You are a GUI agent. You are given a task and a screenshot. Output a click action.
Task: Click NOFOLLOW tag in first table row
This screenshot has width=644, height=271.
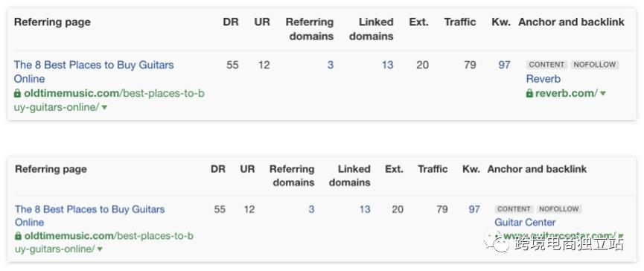click(x=594, y=65)
